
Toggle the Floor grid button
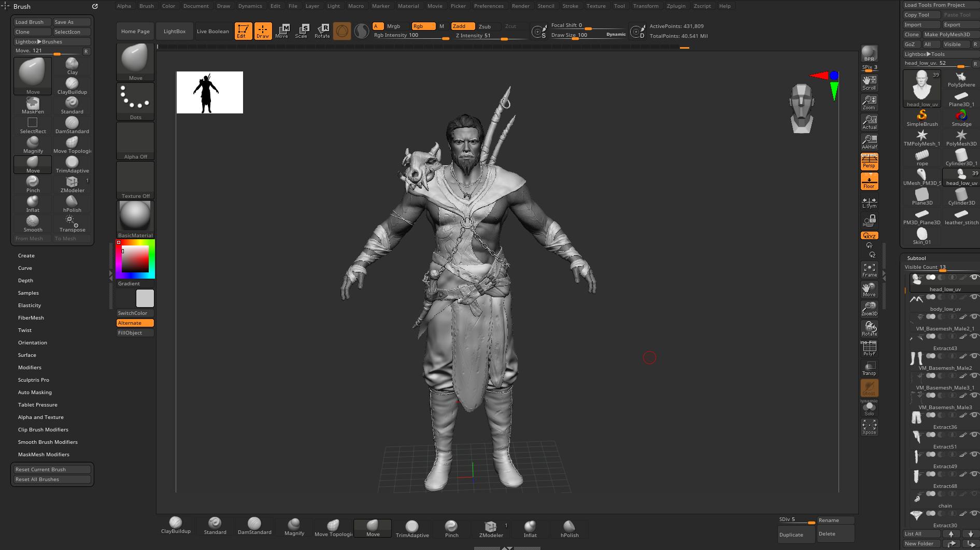coord(869,182)
